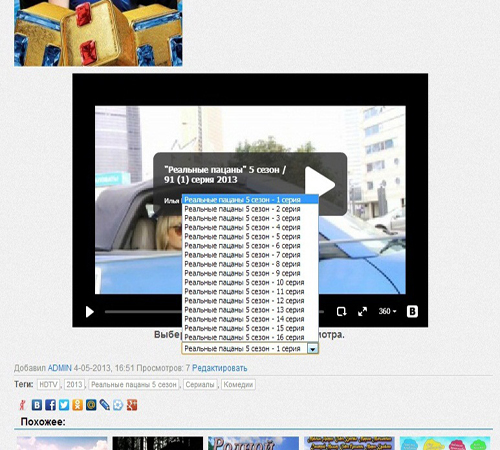Pick 16 серия in the episode list
The image size is (500, 450).
(244, 337)
